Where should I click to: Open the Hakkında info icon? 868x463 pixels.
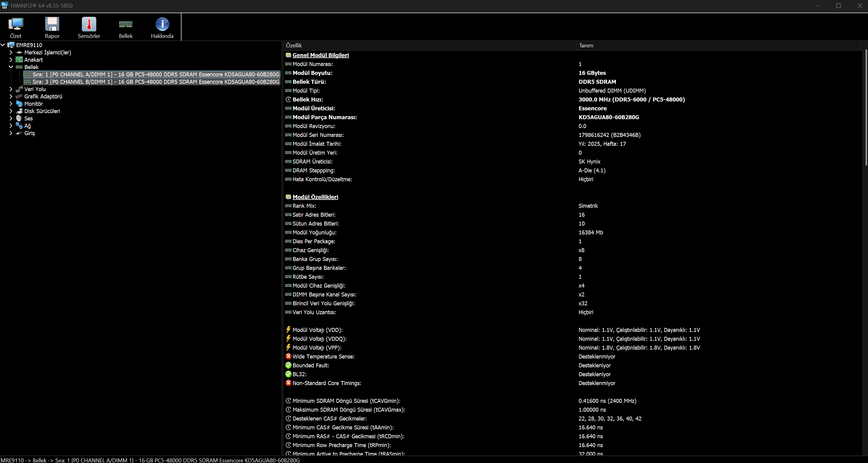point(162,24)
